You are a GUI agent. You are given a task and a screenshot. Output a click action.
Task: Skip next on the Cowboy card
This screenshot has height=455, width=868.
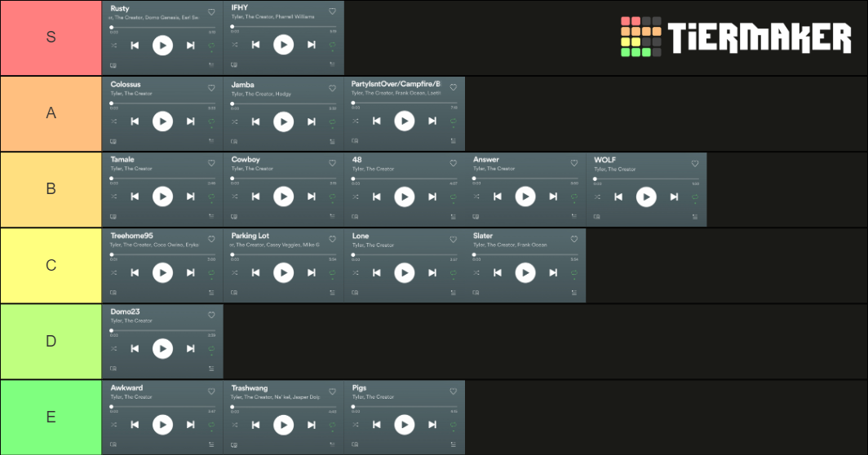tap(312, 197)
